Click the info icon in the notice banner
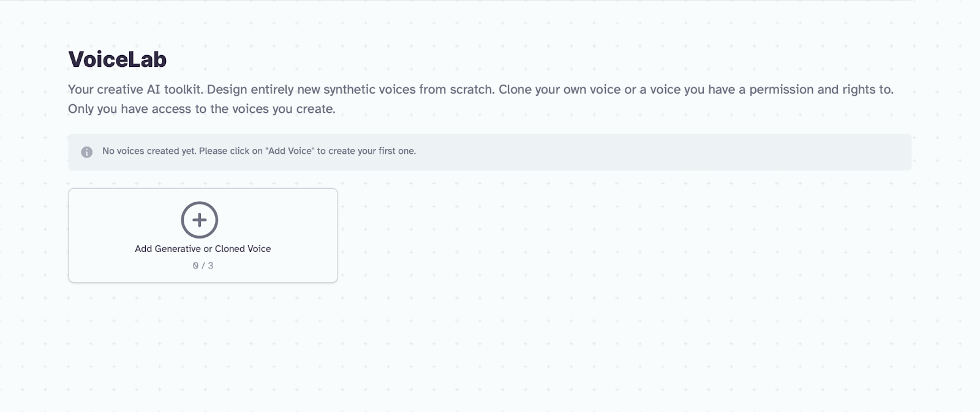The width and height of the screenshot is (980, 412). [87, 151]
